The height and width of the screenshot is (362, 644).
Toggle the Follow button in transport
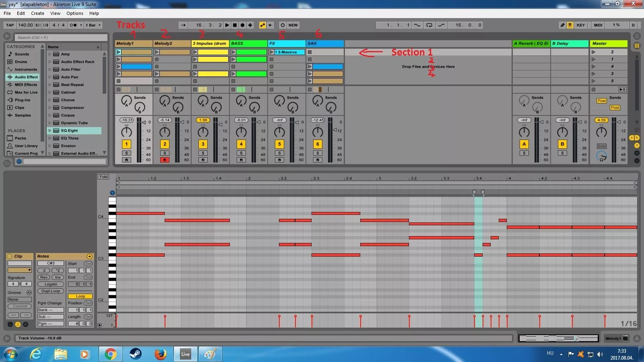click(x=183, y=25)
